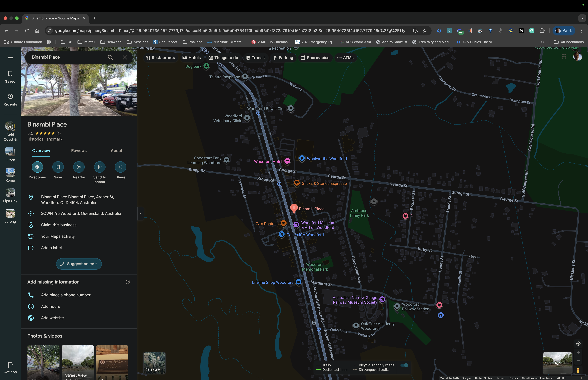Open the rainfall bookmarks folder
This screenshot has width=588, height=380.
pos(86,42)
